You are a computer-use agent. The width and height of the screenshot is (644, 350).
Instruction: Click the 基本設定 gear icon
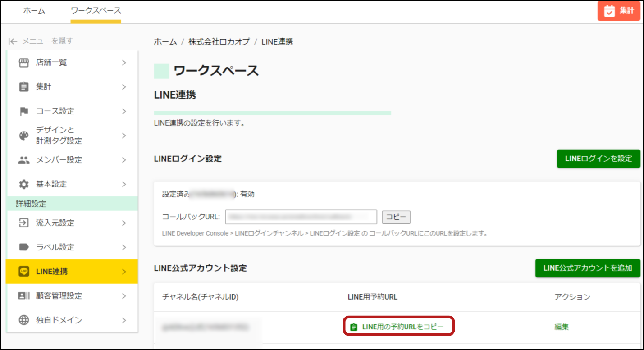(24, 184)
